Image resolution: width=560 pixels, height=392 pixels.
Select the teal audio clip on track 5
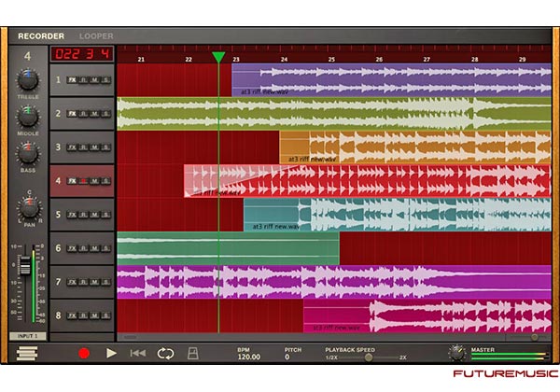[398, 215]
